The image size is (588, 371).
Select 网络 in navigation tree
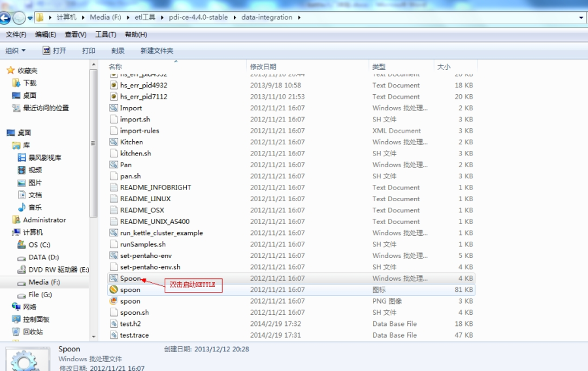24,307
